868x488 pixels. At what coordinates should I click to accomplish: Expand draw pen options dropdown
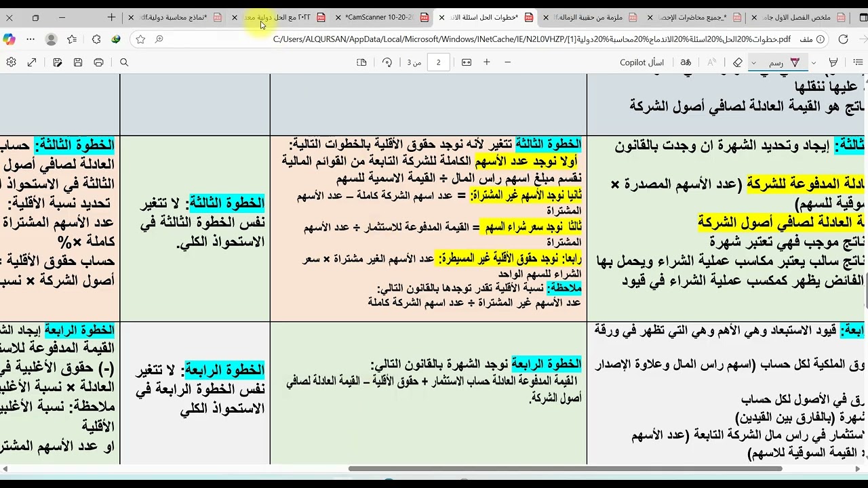tap(753, 62)
